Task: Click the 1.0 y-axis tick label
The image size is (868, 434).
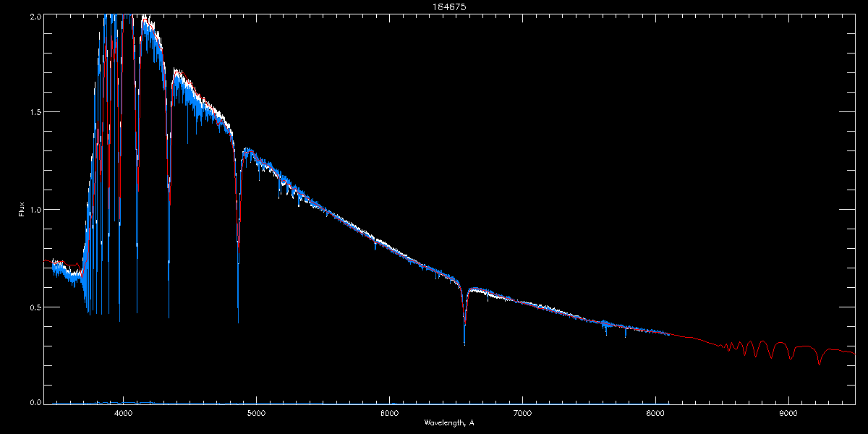Action: tap(35, 210)
